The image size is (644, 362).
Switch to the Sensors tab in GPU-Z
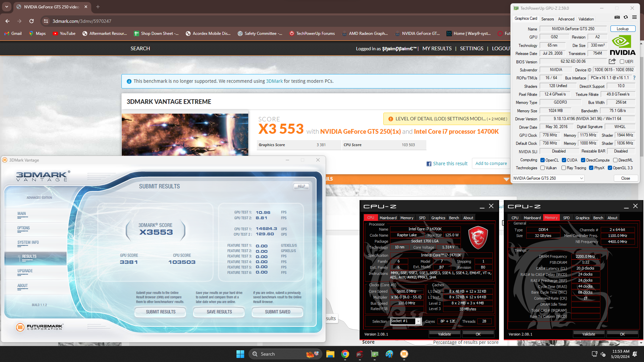click(547, 19)
